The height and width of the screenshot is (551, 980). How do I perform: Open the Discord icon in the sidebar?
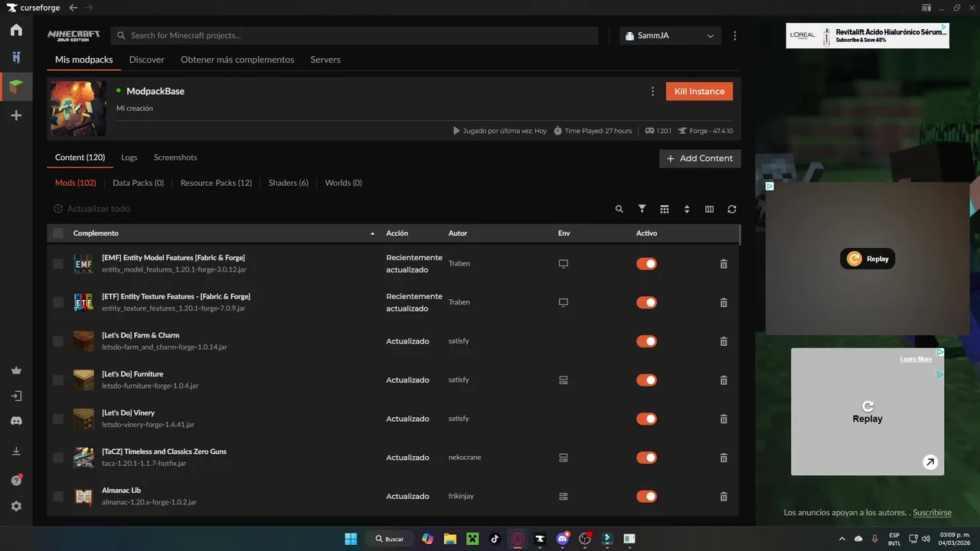16,421
